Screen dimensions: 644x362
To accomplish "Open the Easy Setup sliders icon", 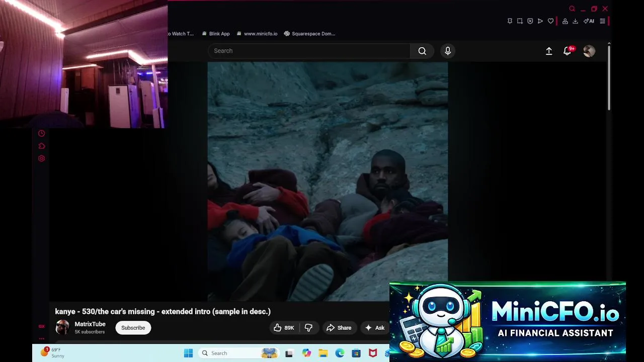I will [x=602, y=21].
